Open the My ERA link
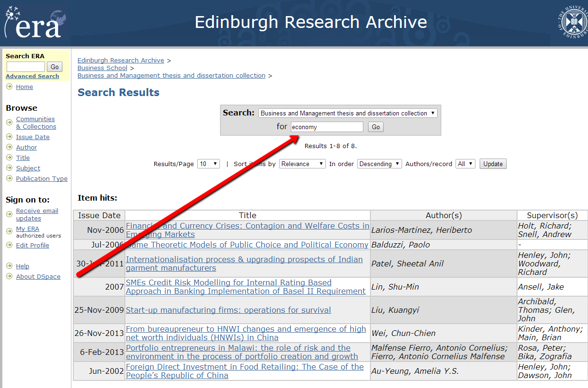Image resolution: width=588 pixels, height=388 pixels. coord(27,229)
